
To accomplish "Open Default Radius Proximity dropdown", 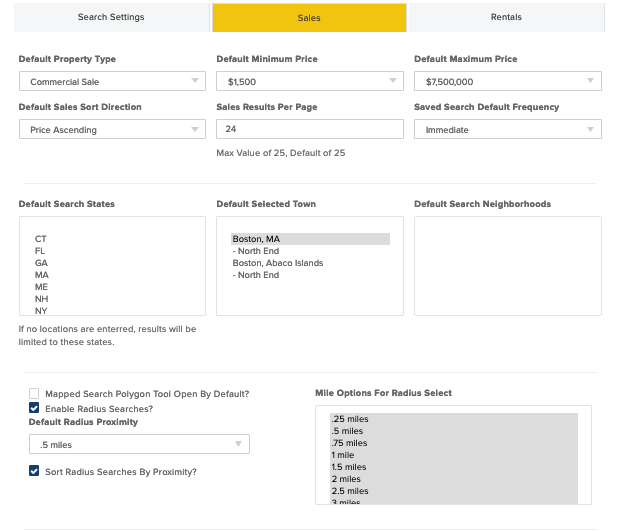I will (x=139, y=444).
